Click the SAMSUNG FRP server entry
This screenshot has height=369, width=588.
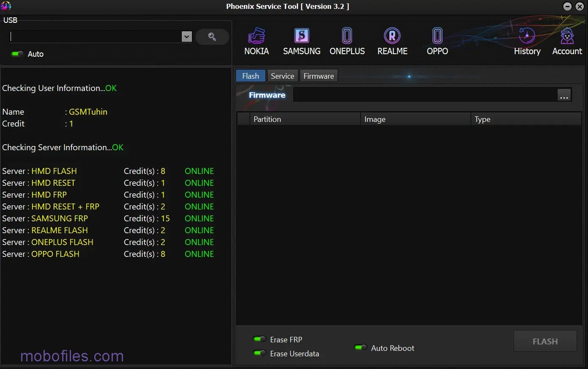(60, 218)
